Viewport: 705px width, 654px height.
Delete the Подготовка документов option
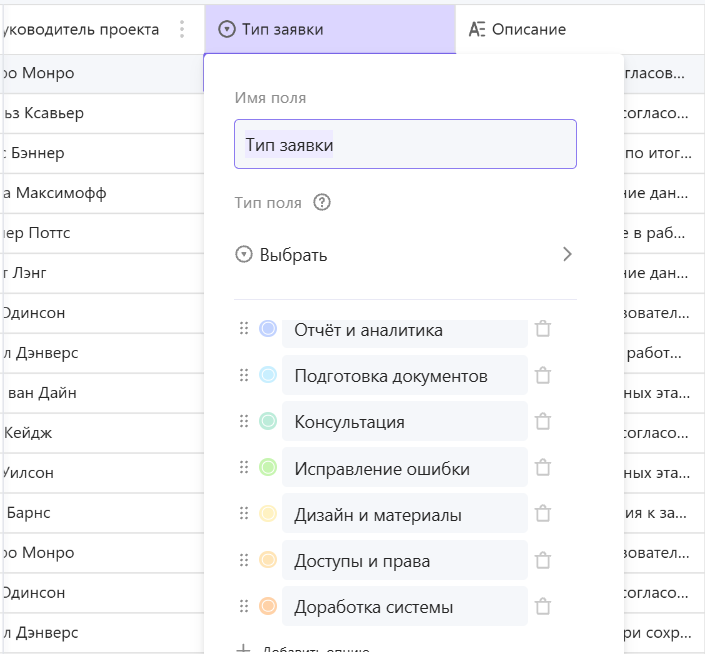coord(543,375)
